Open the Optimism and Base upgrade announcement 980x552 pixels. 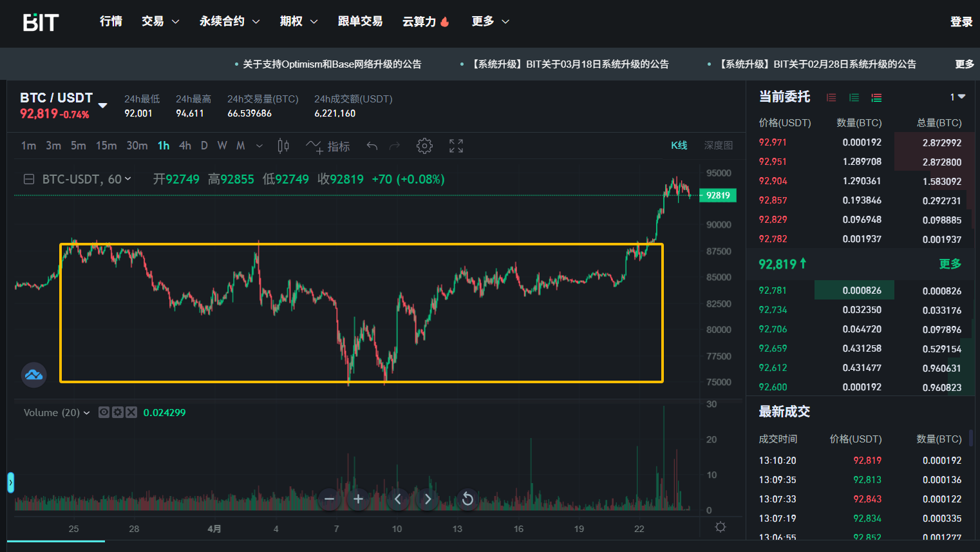pos(332,64)
